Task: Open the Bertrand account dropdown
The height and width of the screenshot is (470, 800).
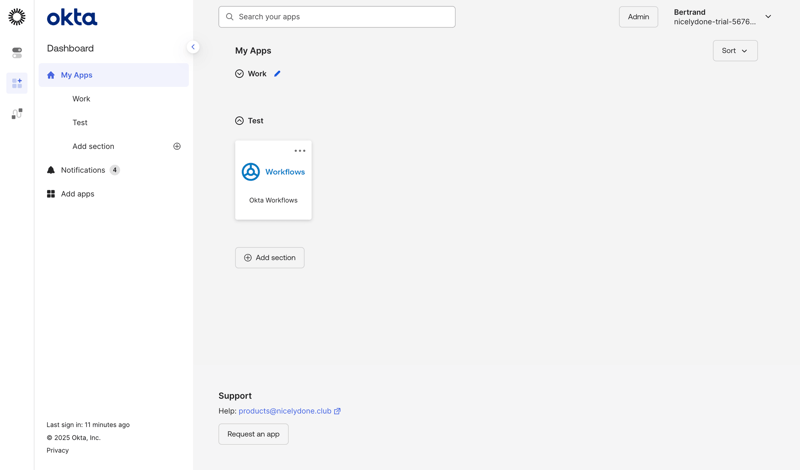Action: [x=722, y=17]
